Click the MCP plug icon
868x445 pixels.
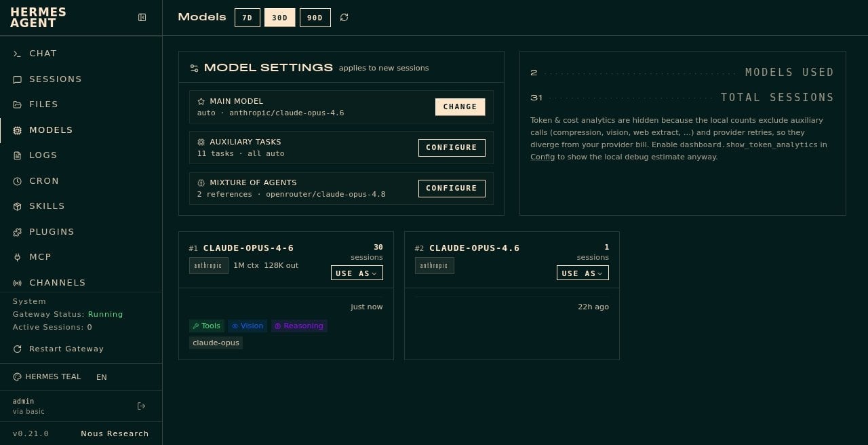17,257
